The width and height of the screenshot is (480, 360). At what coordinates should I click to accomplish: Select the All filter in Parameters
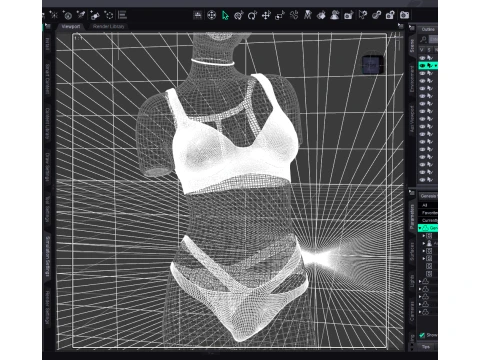pyautogui.click(x=428, y=205)
